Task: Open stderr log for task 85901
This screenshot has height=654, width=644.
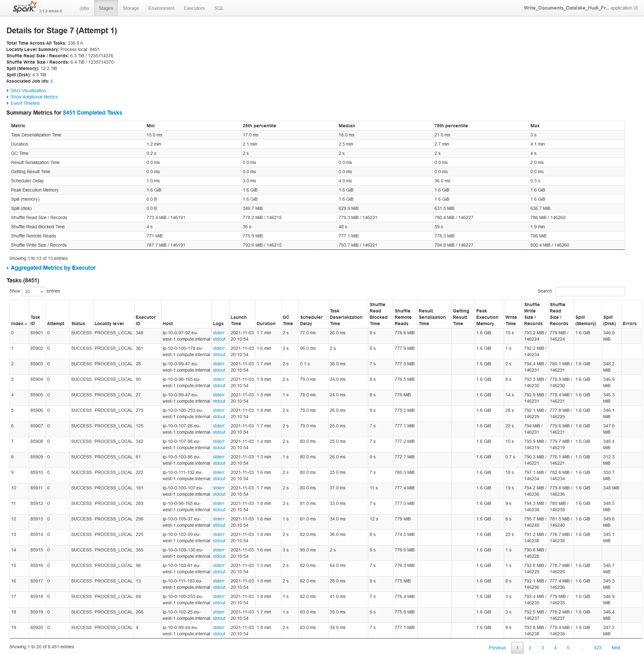Action: (x=218, y=333)
